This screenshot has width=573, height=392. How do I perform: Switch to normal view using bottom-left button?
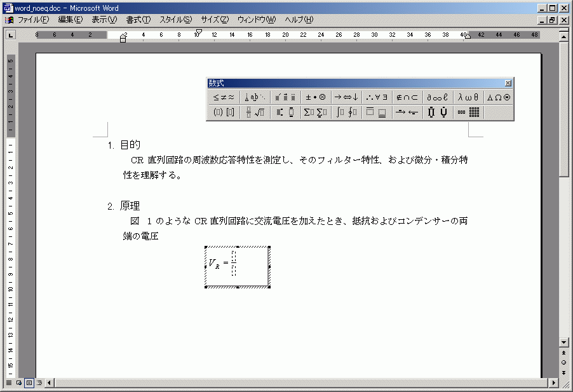[9, 383]
